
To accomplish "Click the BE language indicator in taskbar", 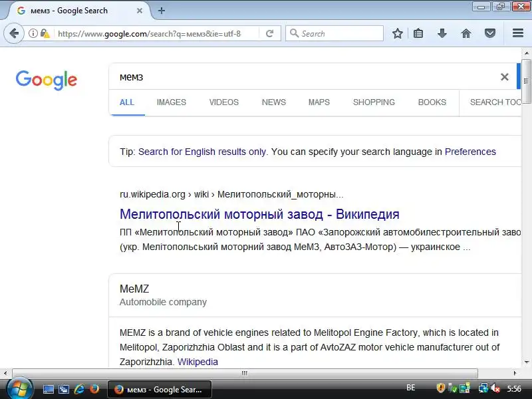I will tap(410, 388).
